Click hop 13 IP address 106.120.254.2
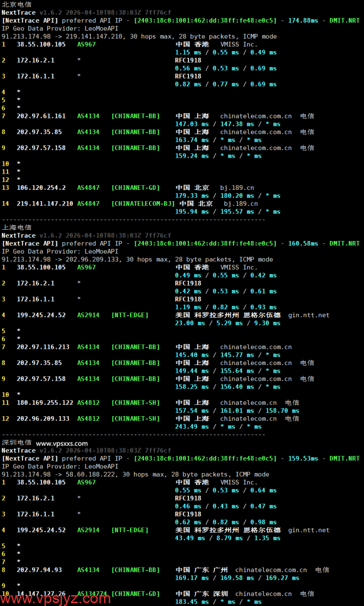 coord(41,187)
